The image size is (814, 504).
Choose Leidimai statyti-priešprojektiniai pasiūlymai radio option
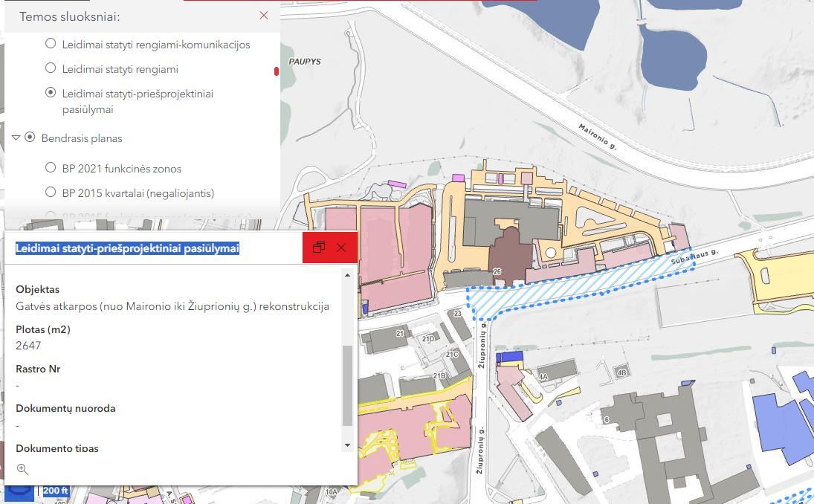pos(51,93)
